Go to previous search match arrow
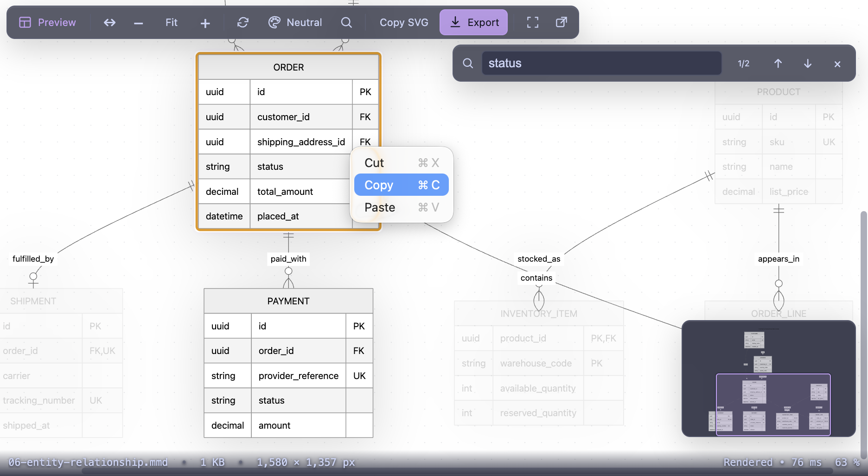Image resolution: width=868 pixels, height=476 pixels. pyautogui.click(x=778, y=63)
